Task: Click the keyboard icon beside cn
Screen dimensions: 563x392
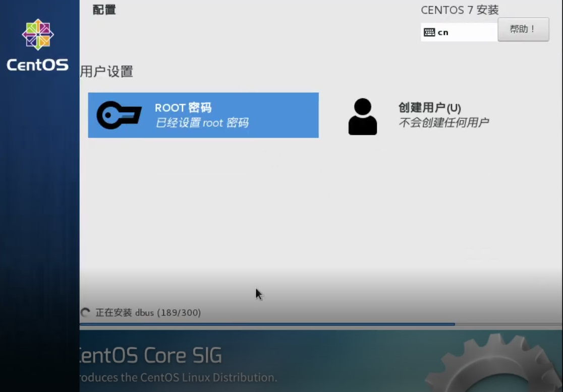Action: coord(429,32)
